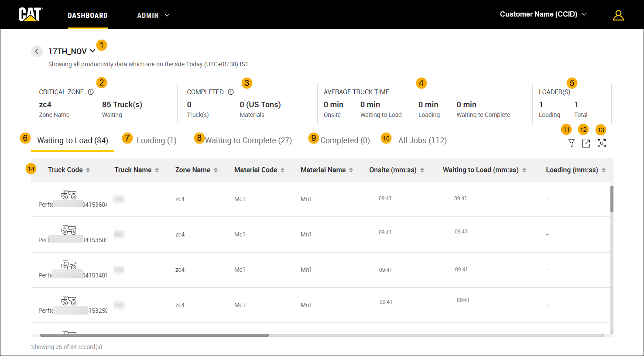Click the vertical table scrollbar
644x356 pixels.
[x=612, y=199]
